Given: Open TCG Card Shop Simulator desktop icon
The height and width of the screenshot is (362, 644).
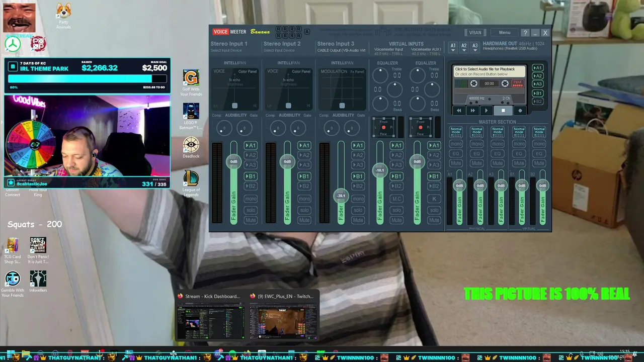Looking at the screenshot, I should pyautogui.click(x=13, y=250).
